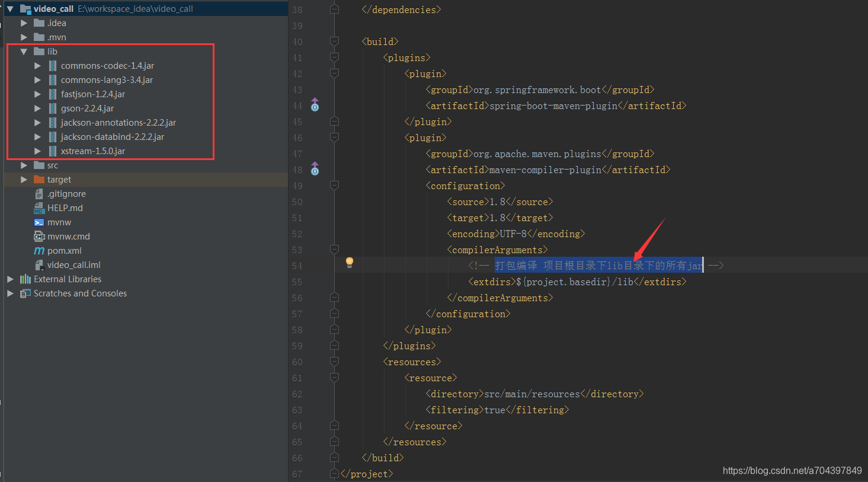Click the gutter navigation icon on line 48

315,169
